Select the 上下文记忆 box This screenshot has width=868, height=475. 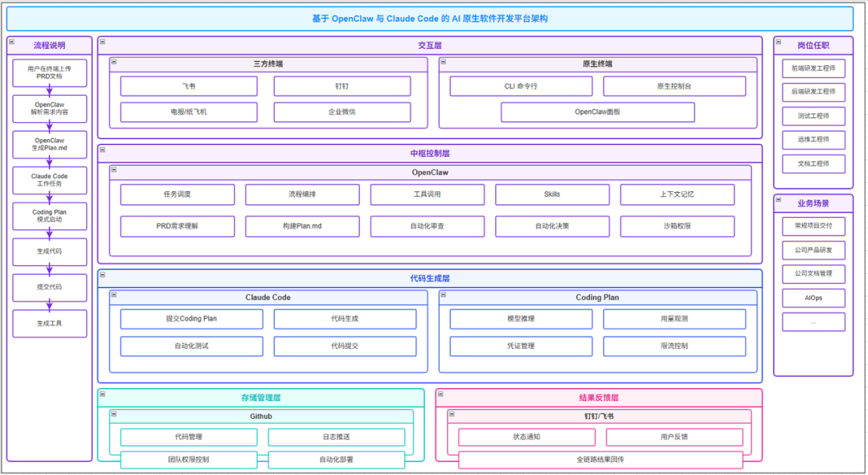(x=677, y=195)
